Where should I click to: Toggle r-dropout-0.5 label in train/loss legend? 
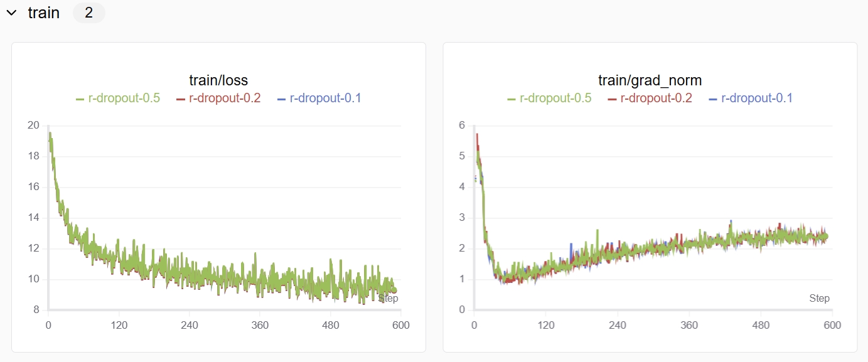[124, 98]
